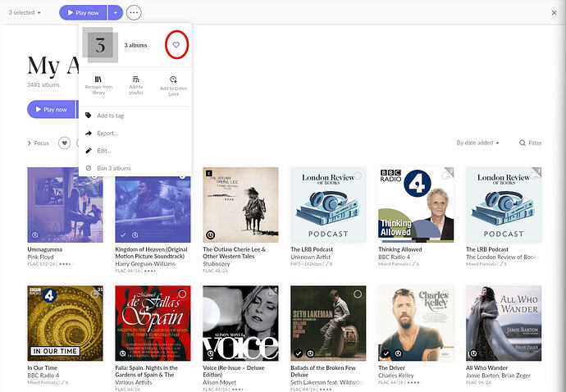Open the Shaboozey artist link
566x392 pixels.
pos(217,264)
